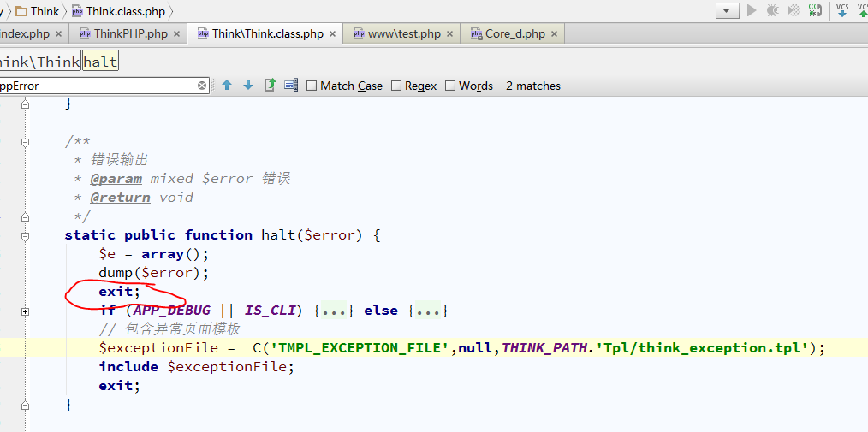
Task: Jump to next search occurrence (down arrow)
Action: [x=248, y=86]
